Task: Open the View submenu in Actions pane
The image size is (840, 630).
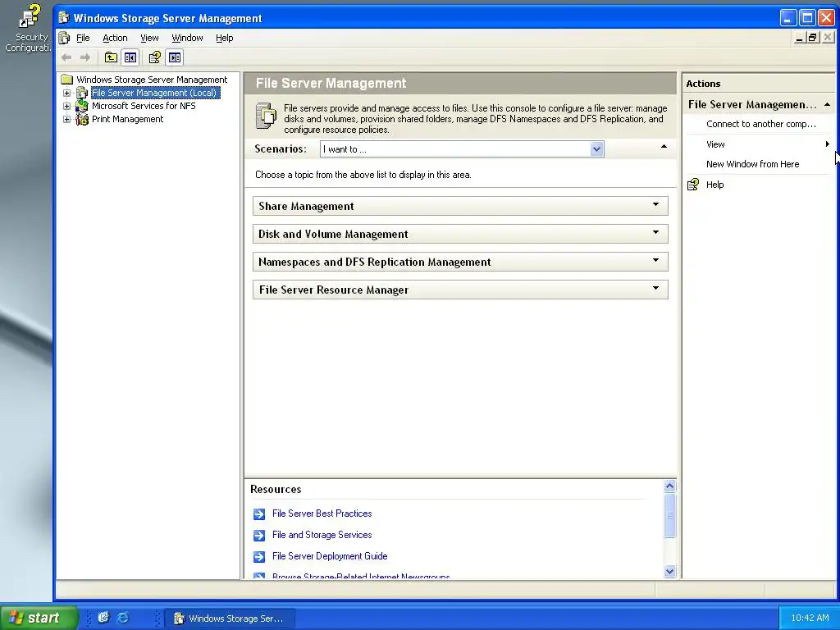Action: click(x=759, y=144)
